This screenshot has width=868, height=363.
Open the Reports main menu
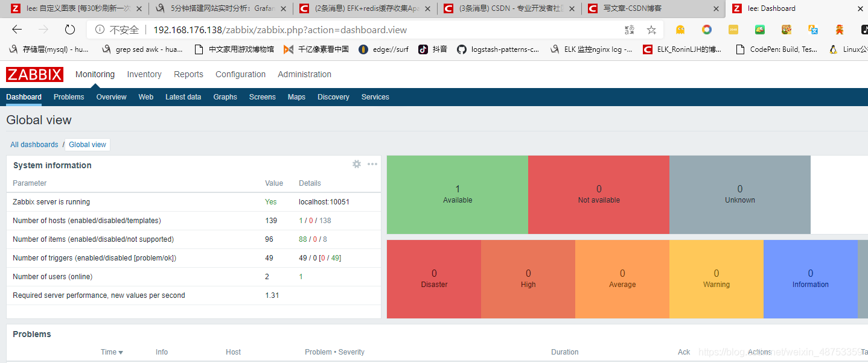tap(188, 74)
